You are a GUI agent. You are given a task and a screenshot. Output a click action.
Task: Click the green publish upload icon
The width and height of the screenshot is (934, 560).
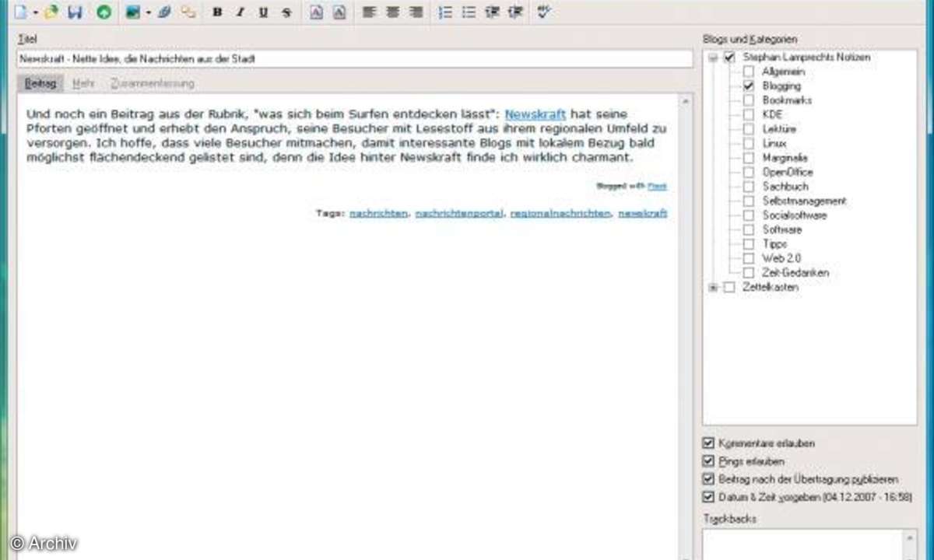[x=104, y=12]
